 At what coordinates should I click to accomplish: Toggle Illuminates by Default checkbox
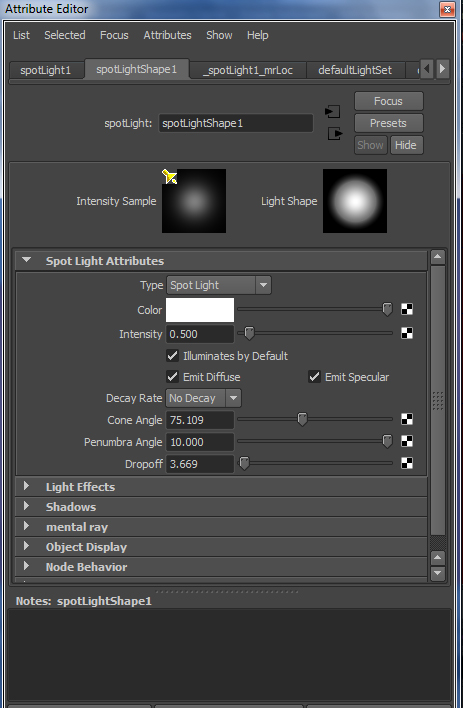click(x=172, y=356)
